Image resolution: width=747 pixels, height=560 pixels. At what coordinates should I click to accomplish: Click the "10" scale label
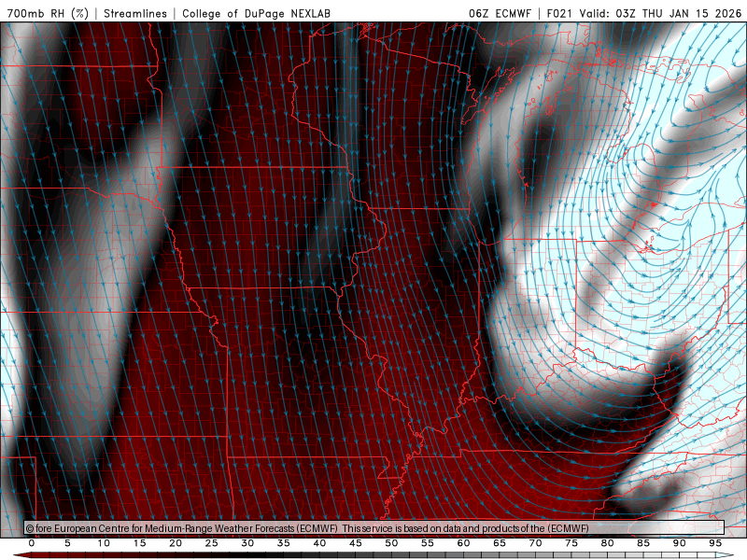click(x=104, y=543)
